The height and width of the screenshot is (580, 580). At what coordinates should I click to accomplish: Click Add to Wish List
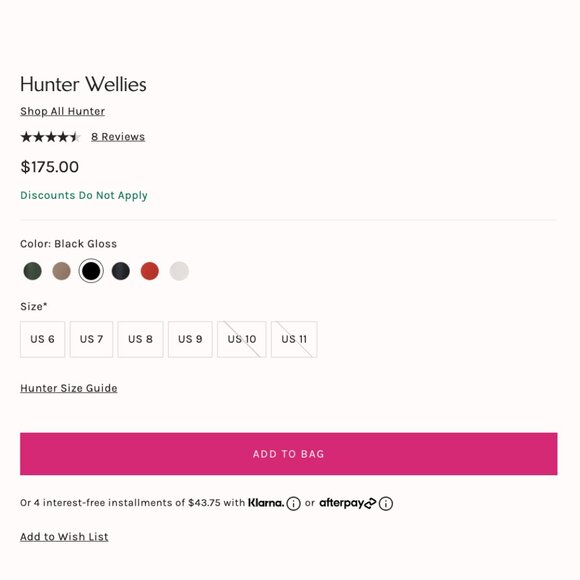(x=64, y=537)
